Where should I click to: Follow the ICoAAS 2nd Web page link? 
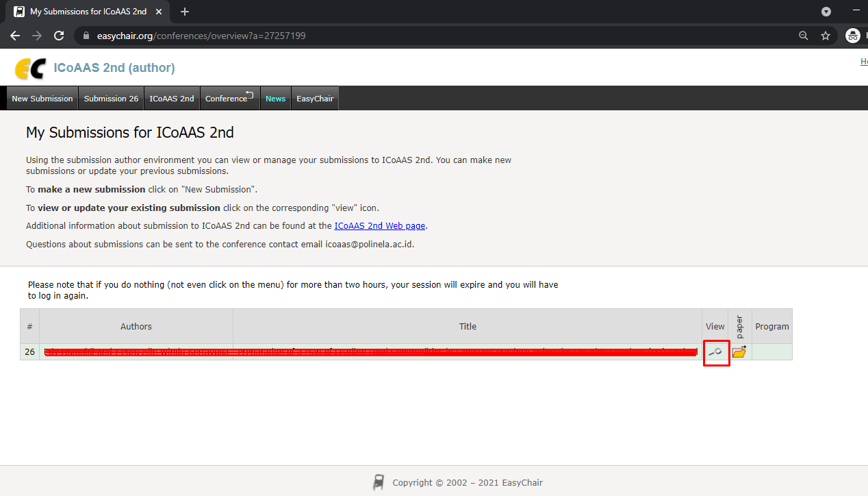(380, 225)
